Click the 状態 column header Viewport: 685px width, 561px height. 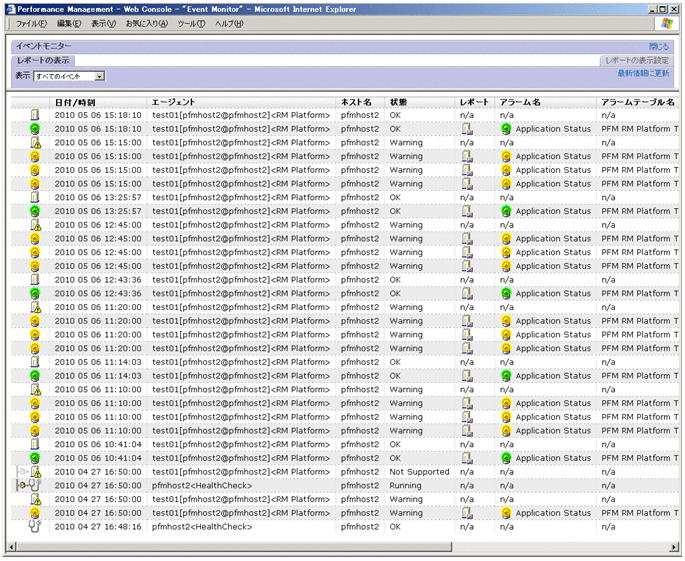click(x=399, y=102)
